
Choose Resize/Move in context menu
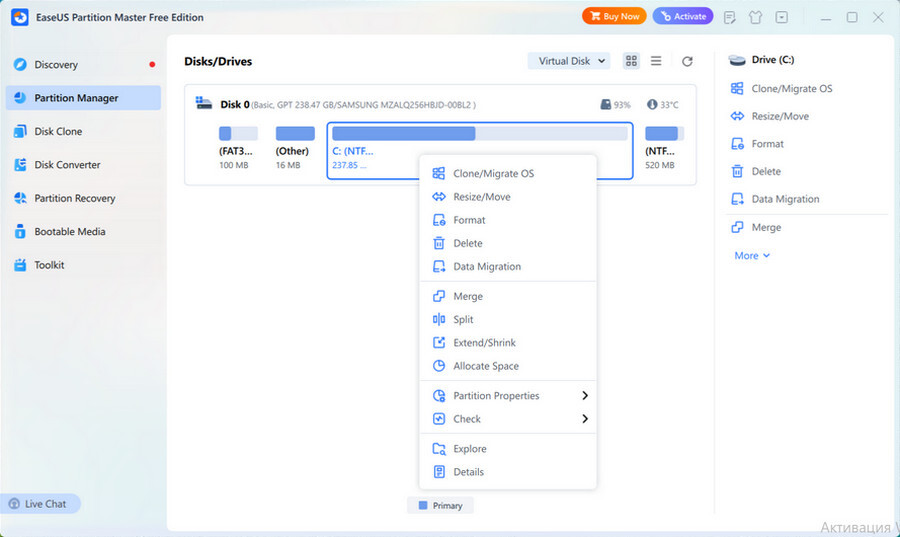[x=508, y=197]
